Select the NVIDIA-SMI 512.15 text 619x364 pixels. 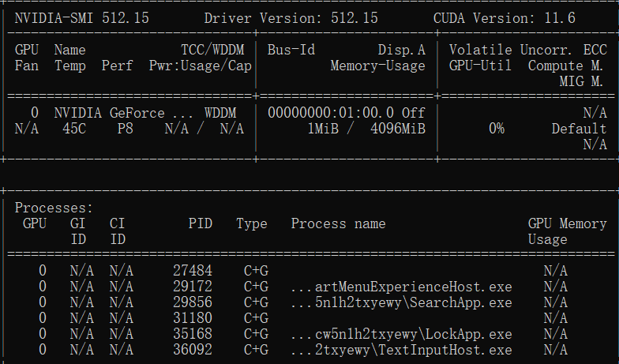82,18
